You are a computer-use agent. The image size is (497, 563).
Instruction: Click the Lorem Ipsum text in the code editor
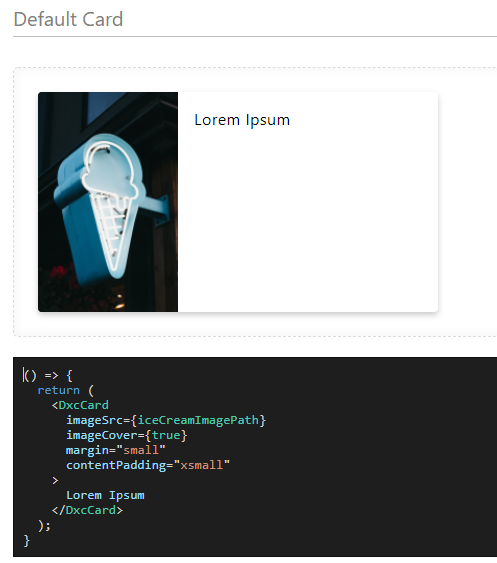[x=105, y=495]
